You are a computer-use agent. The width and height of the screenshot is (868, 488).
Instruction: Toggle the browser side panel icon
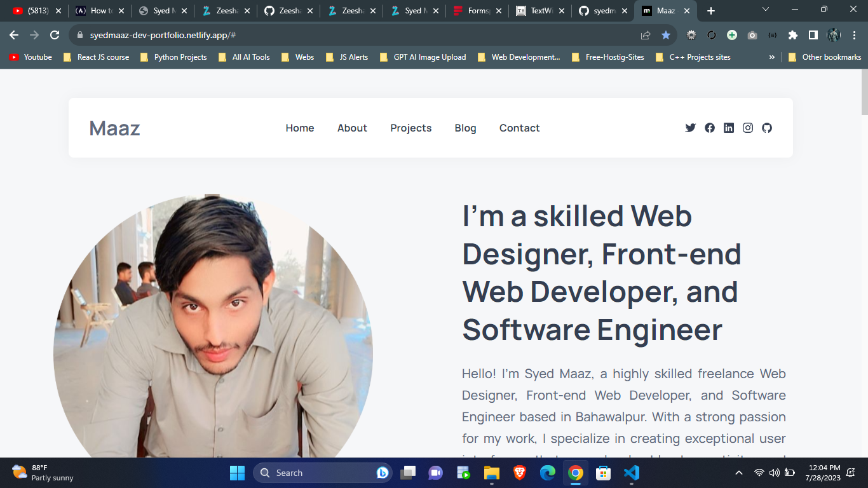(x=813, y=35)
